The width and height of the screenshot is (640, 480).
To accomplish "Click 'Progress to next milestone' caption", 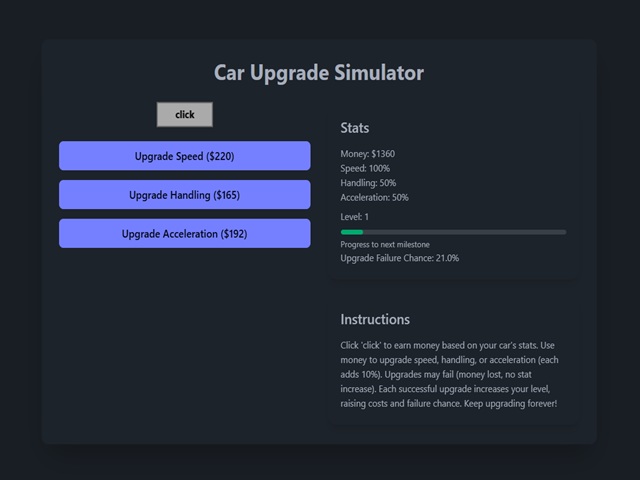I will tap(385, 245).
